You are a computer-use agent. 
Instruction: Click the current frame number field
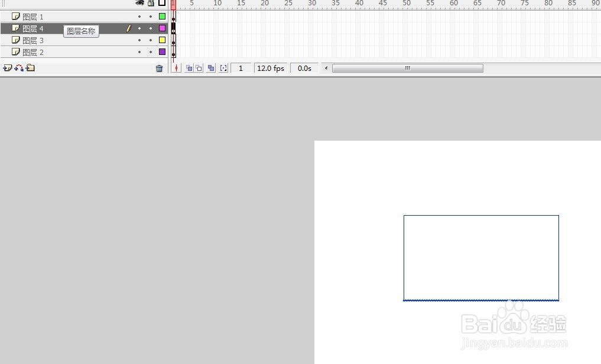241,68
